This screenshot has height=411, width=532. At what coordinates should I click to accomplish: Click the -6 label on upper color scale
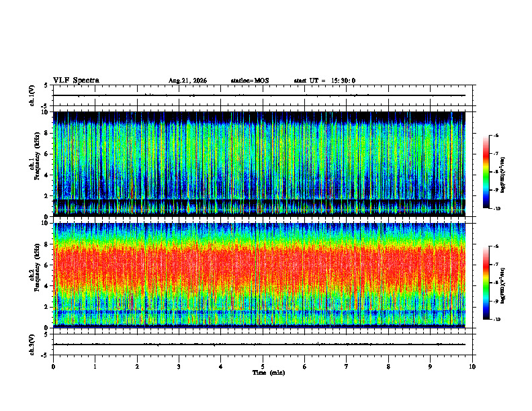pos(496,135)
